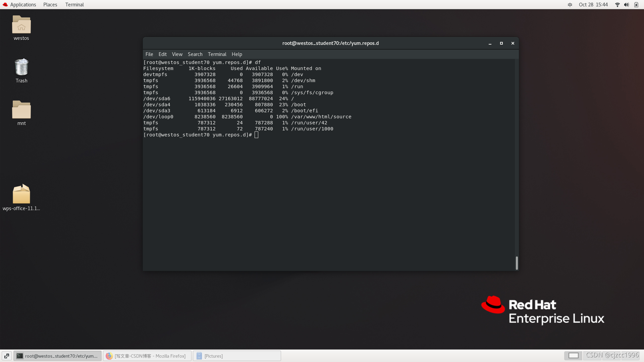The image size is (644, 362).
Task: Open the terminal Search menu
Action: [195, 54]
